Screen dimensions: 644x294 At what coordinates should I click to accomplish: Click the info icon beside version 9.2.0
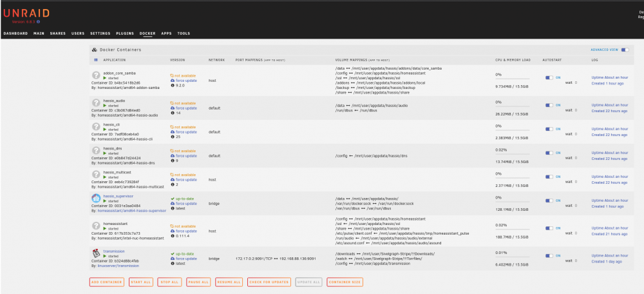coord(172,86)
